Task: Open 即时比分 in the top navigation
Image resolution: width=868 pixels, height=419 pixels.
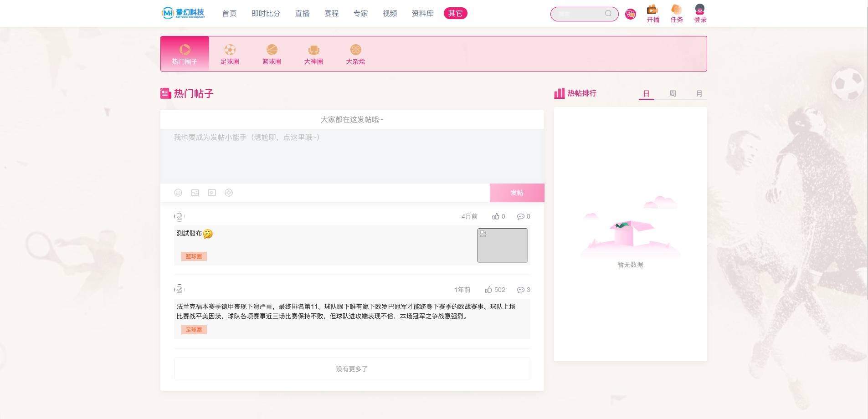Action: pyautogui.click(x=266, y=14)
